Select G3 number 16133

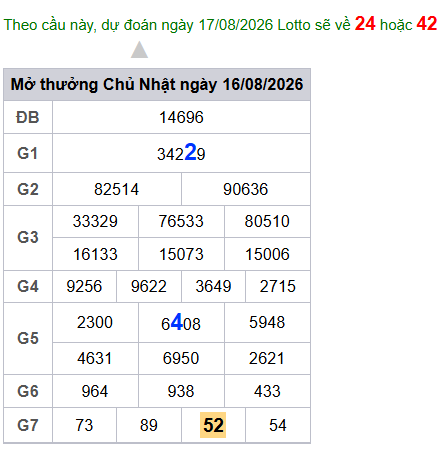click(95, 254)
